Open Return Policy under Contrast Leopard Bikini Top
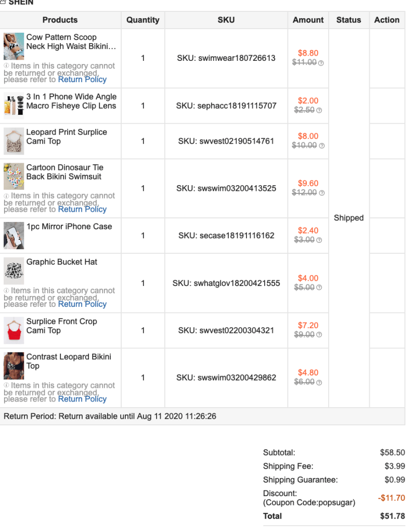 pyautogui.click(x=82, y=399)
